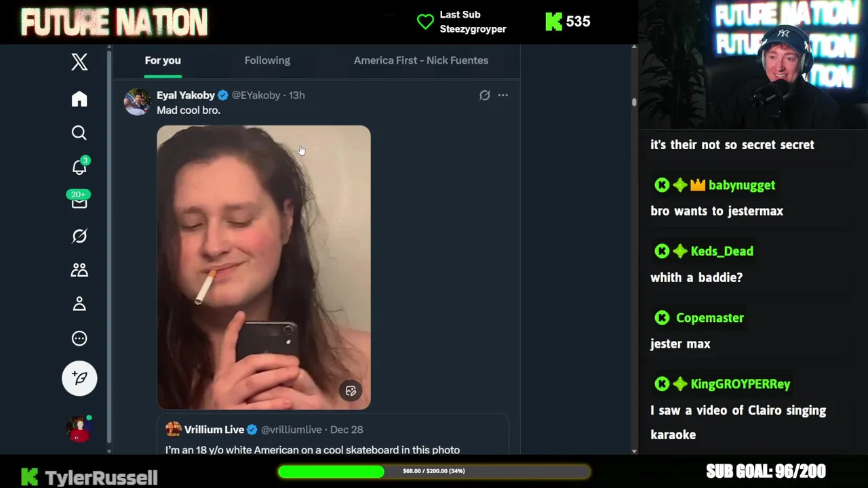Open the X logo home link
The width and height of the screenshot is (868, 488).
79,62
